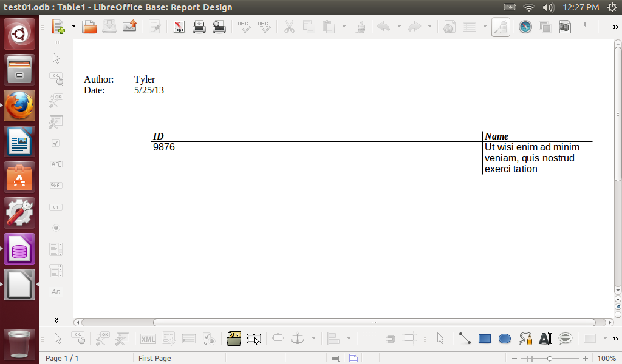Image resolution: width=622 pixels, height=364 pixels.
Task: Open the Callouts speech bubble tool
Action: click(565, 339)
